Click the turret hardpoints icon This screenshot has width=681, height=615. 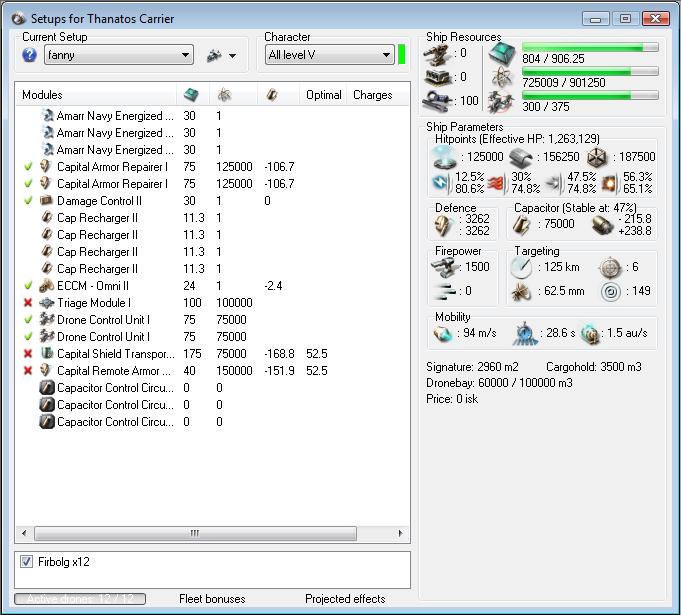click(x=436, y=55)
